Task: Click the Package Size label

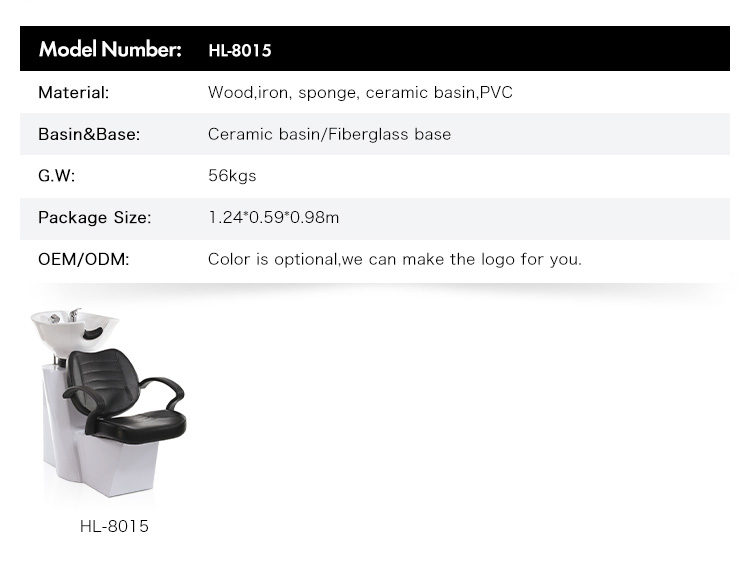Action: [x=95, y=218]
